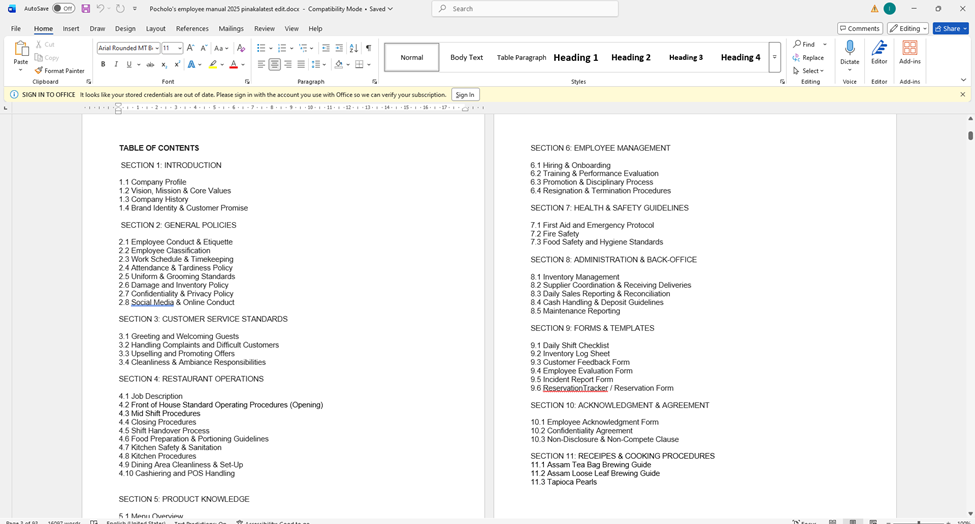Align text right
This screenshot has height=524, width=975.
pyautogui.click(x=288, y=65)
